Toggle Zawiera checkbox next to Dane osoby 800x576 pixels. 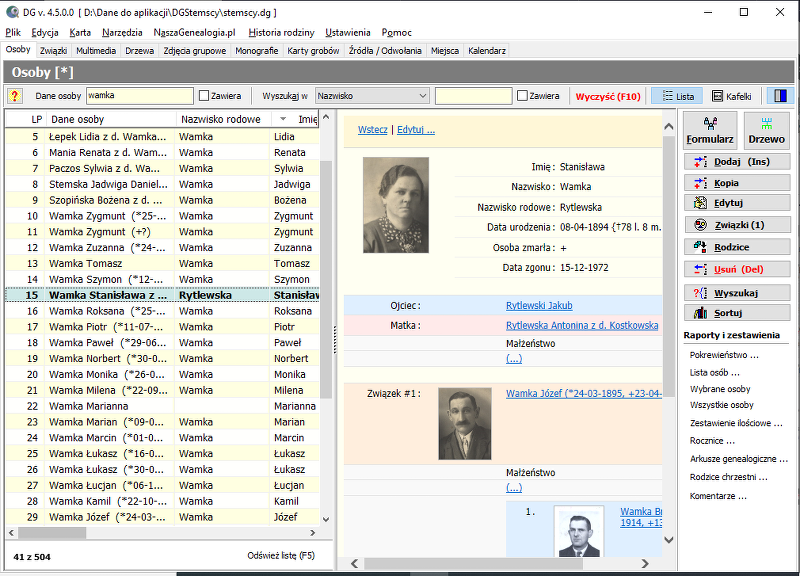[204, 95]
